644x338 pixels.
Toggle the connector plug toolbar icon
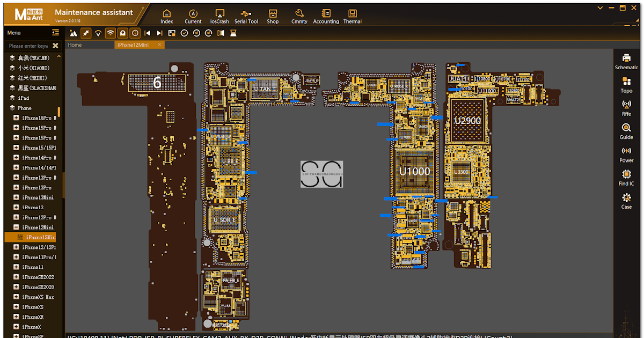tap(86, 33)
